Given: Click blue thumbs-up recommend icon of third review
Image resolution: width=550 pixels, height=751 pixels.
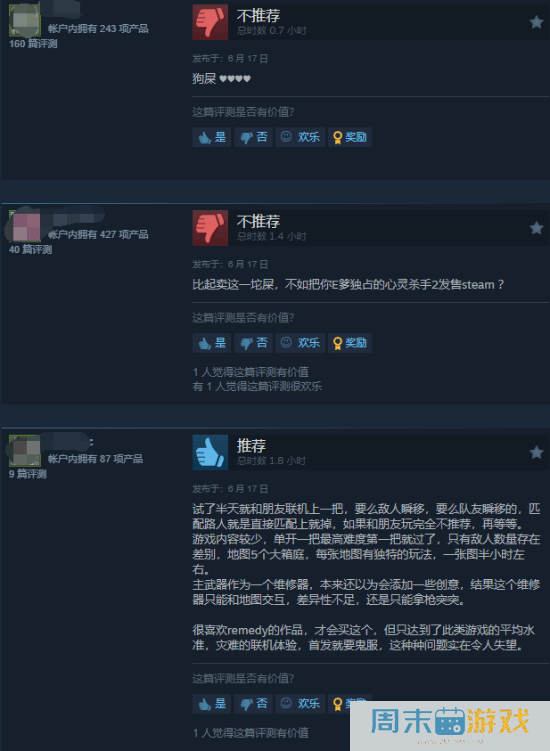Looking at the screenshot, I should pos(210,452).
